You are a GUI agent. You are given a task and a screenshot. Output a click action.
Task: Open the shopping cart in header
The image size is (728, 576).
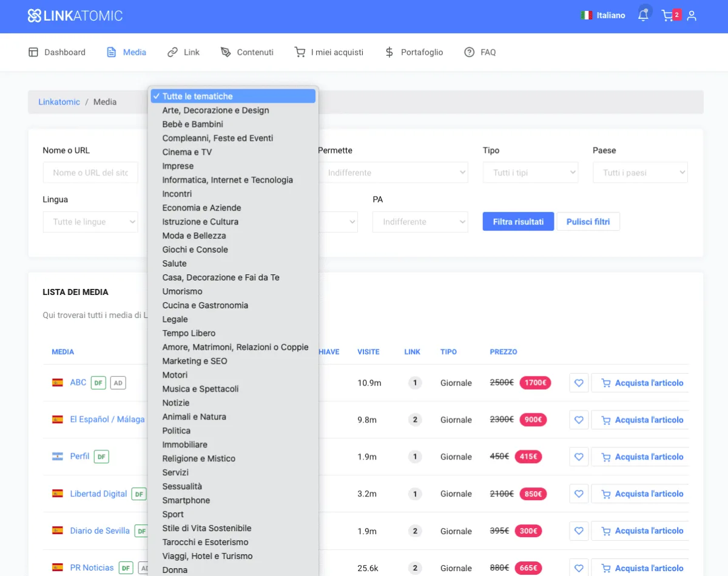[668, 16]
